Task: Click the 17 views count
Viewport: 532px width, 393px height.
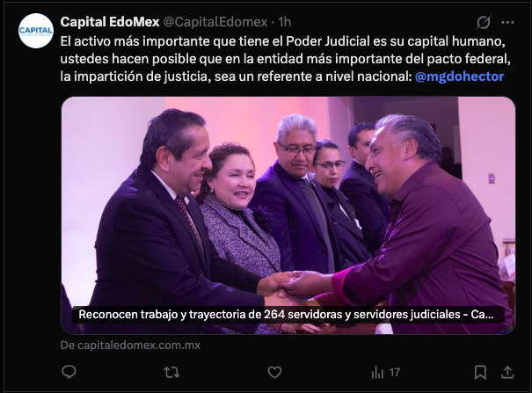Action: tap(395, 373)
